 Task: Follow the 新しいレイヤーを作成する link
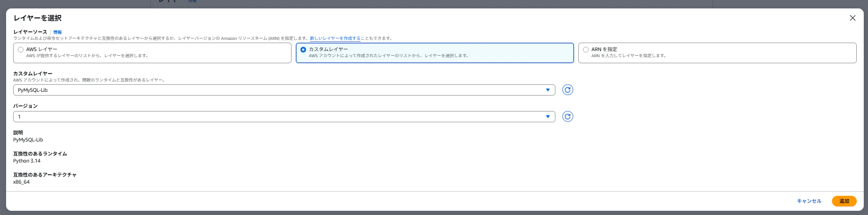point(335,38)
